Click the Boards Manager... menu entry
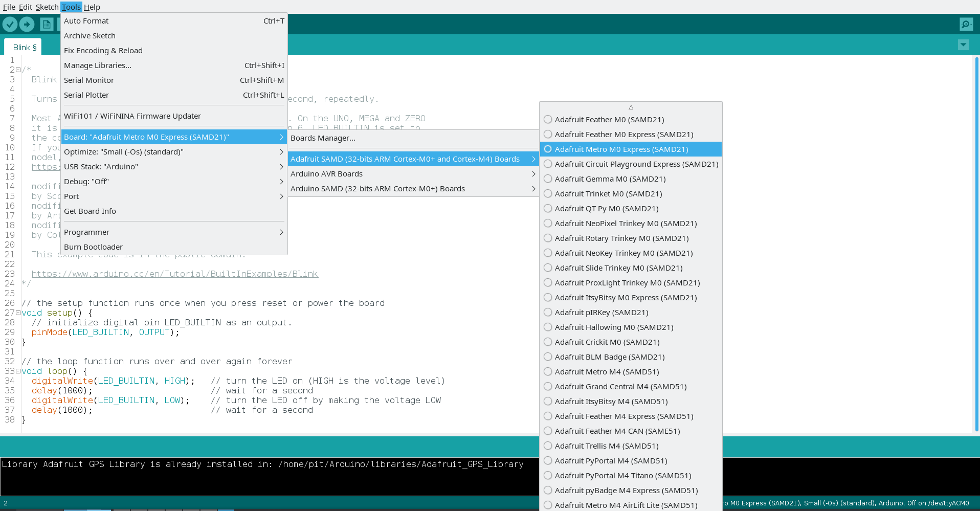Viewport: 980px width, 511px height. coord(323,138)
